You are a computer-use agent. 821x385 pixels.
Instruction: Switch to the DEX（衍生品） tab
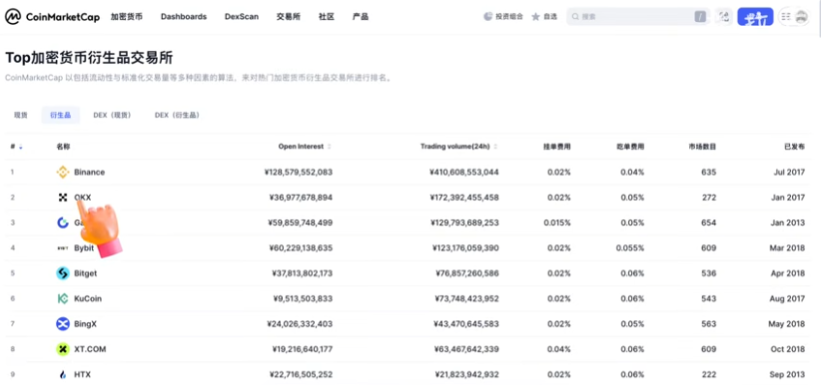177,115
